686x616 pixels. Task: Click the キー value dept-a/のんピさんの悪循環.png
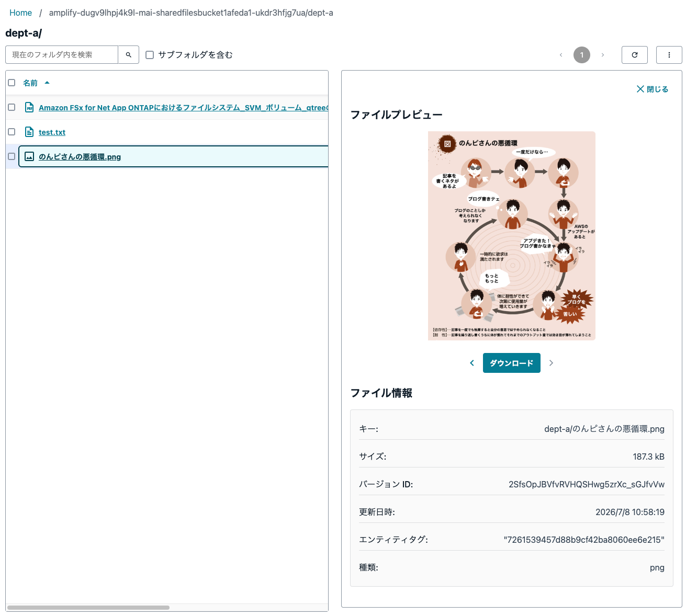[604, 429]
